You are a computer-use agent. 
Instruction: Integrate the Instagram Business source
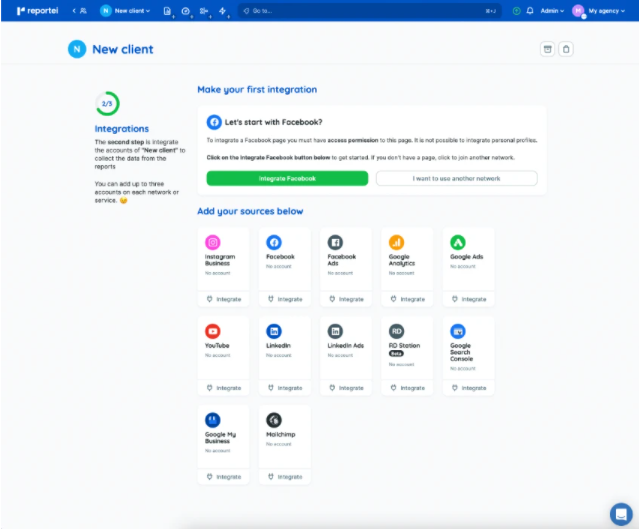pos(223,299)
